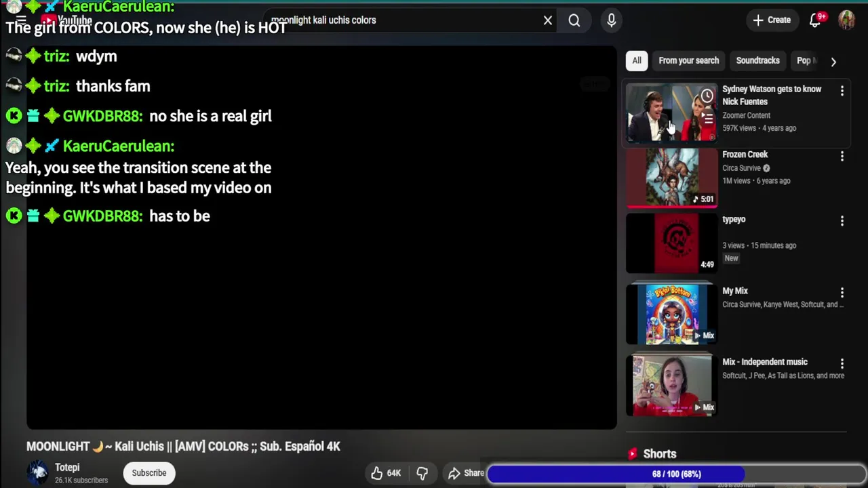Screen dimensions: 868x488
Task: Open Frozen Creek video title
Action: [x=745, y=155]
